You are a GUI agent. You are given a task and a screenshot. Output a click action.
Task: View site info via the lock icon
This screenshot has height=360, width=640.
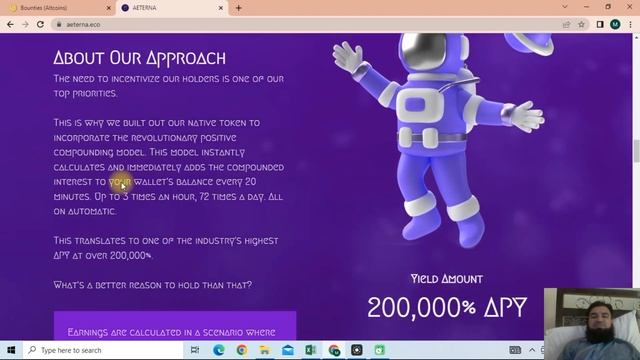(x=59, y=24)
